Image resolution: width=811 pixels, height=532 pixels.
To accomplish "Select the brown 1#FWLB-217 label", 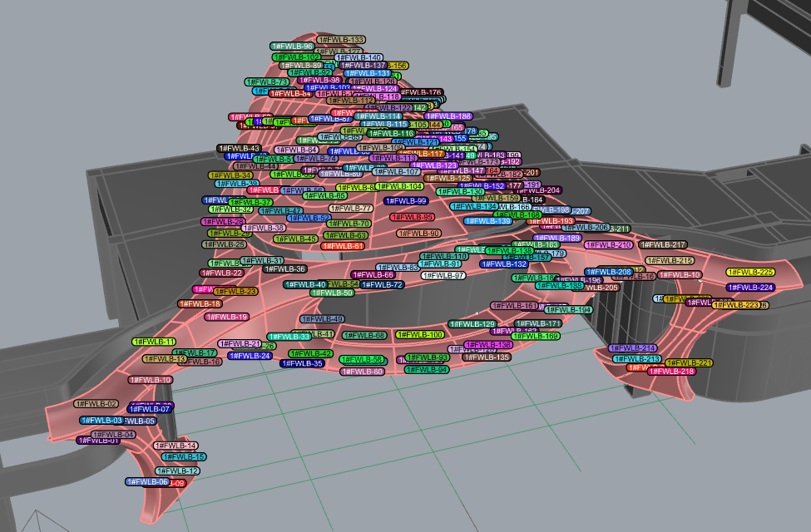I will (664, 245).
